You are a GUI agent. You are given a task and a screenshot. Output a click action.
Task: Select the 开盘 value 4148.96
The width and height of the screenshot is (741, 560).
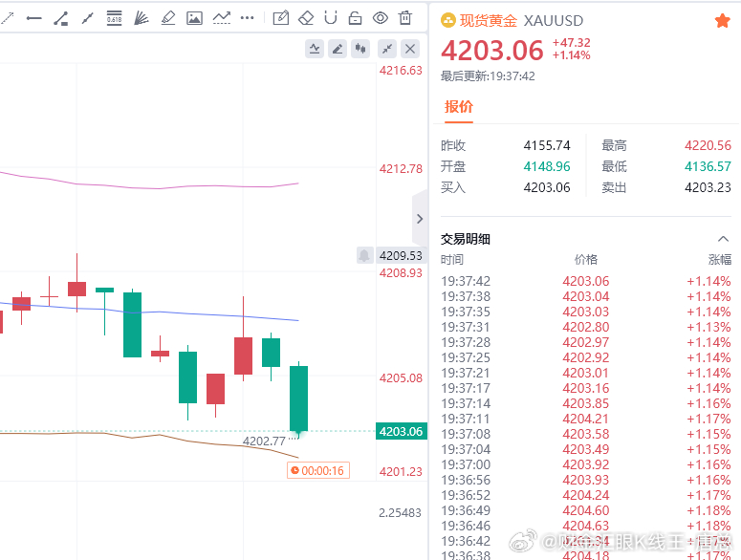click(x=547, y=166)
